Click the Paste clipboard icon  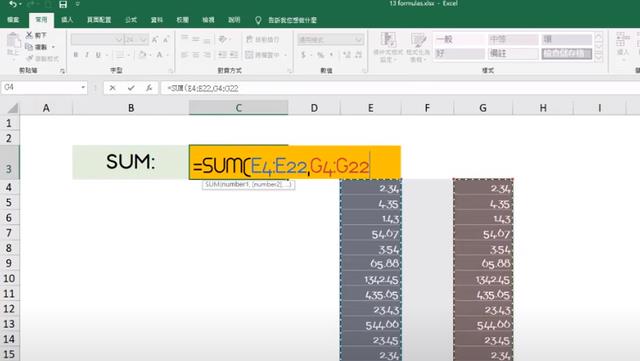pos(13,40)
